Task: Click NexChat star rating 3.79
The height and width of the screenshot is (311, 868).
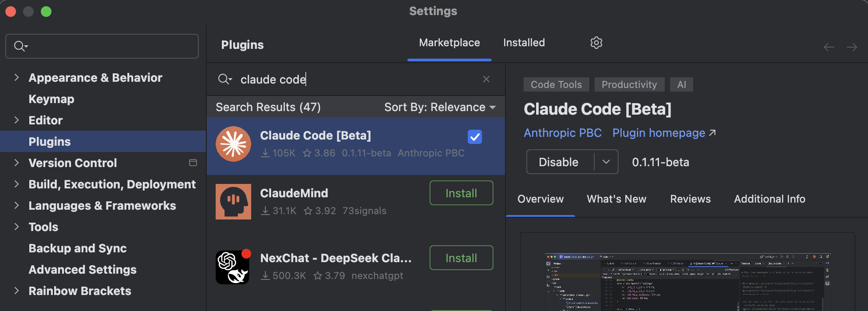Action: coord(329,275)
